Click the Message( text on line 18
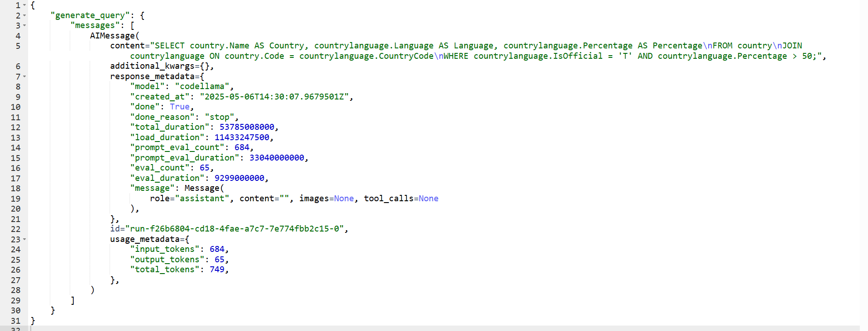Viewport: 868px width, 331px height. click(x=204, y=188)
